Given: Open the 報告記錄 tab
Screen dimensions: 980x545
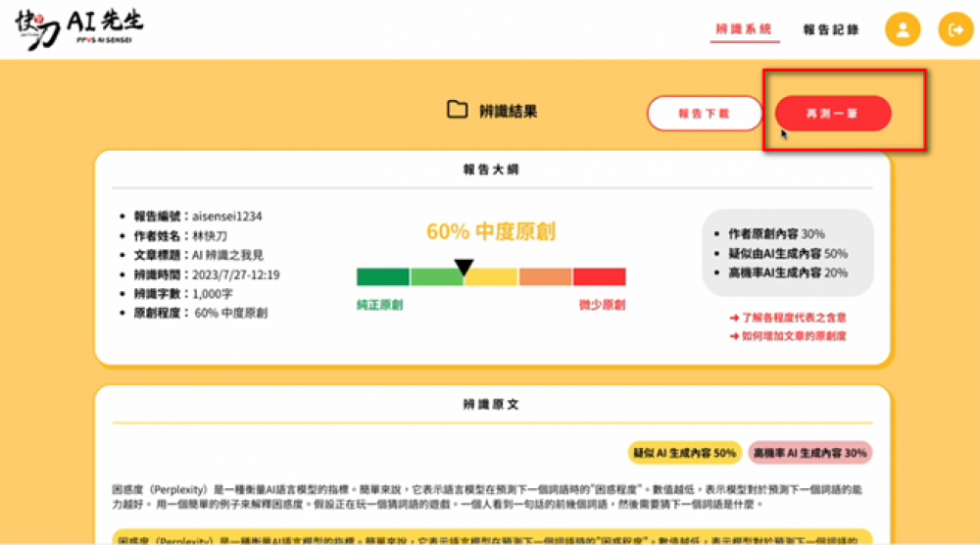Looking at the screenshot, I should (831, 29).
